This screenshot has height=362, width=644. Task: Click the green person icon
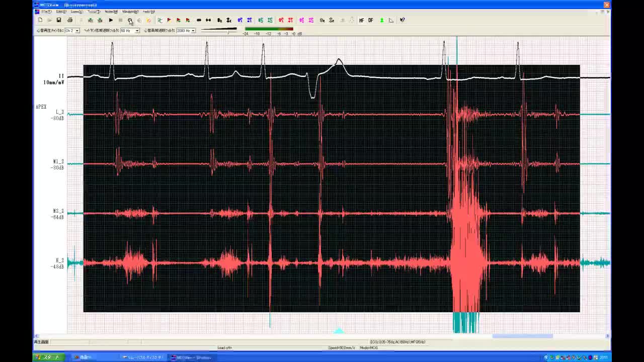pos(382,20)
